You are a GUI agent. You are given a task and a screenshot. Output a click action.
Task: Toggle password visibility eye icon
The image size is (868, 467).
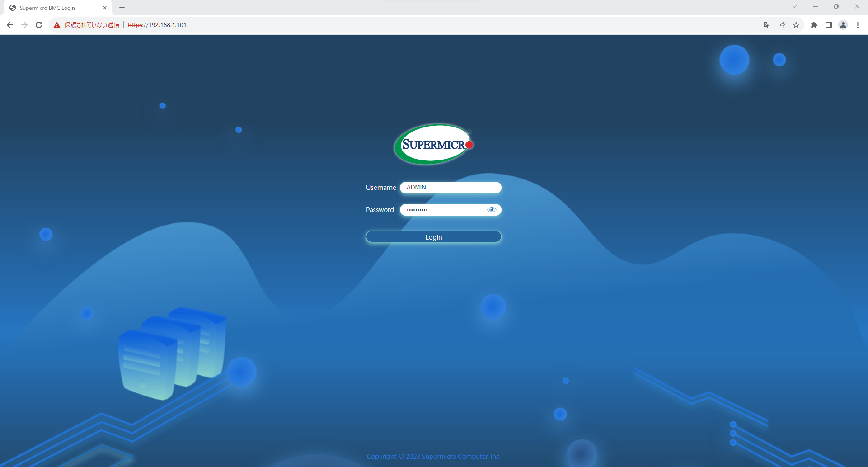[492, 210]
